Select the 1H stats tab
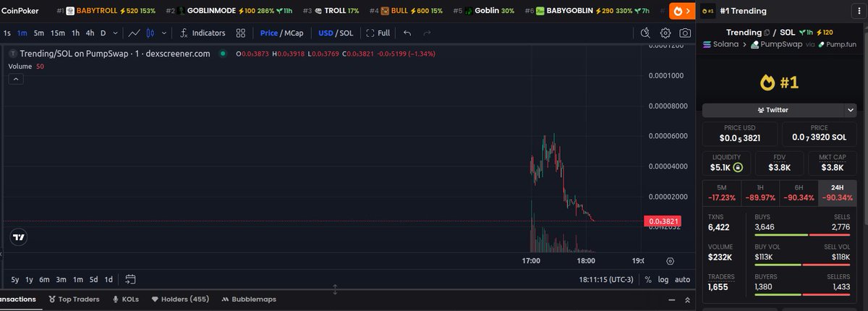868x311 pixels. pos(760,192)
